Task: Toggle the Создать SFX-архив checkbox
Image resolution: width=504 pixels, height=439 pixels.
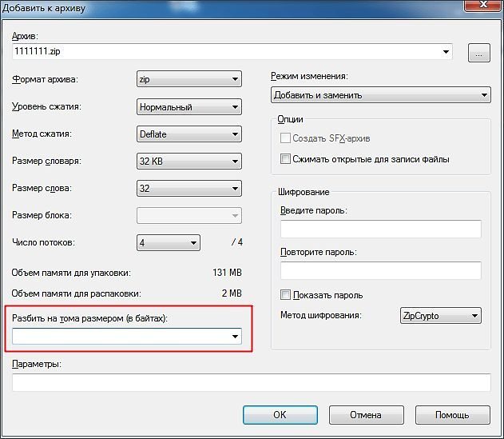Action: 285,138
